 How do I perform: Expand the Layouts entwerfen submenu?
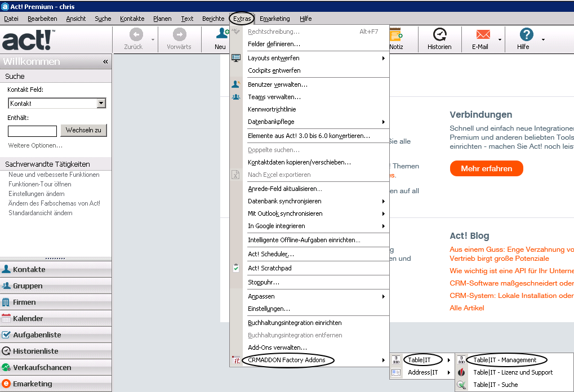coord(383,58)
